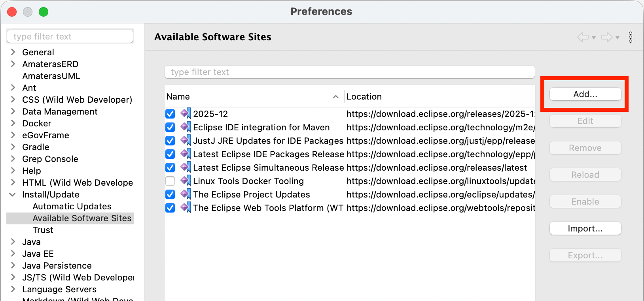The height and width of the screenshot is (301, 644).
Task: Select the webtools repository location cell
Action: point(441,208)
